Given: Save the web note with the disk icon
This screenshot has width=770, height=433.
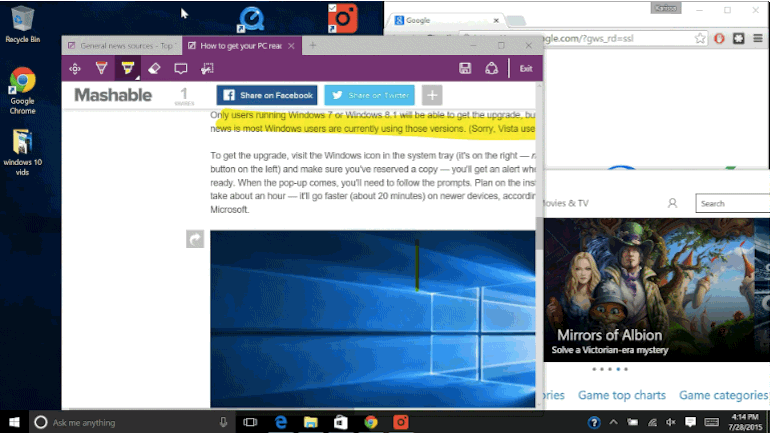Looking at the screenshot, I should 465,69.
